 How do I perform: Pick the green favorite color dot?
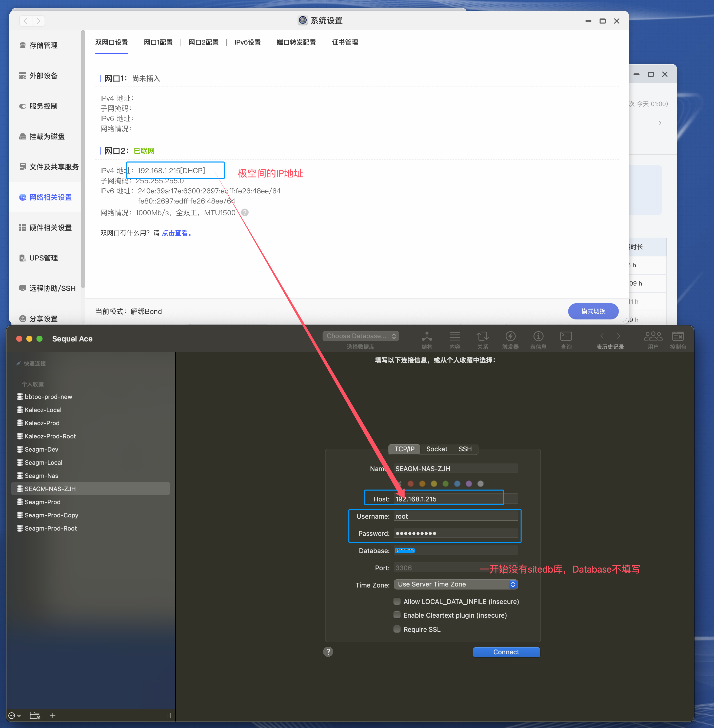446,483
